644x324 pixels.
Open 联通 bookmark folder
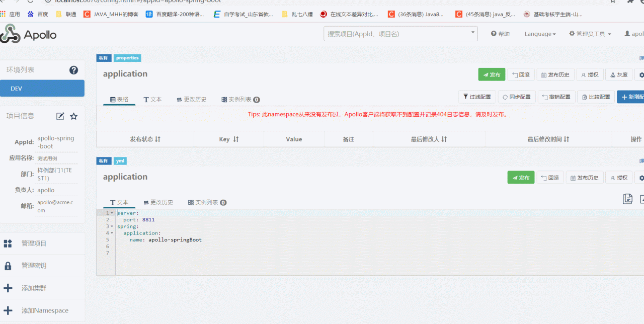tap(66, 14)
